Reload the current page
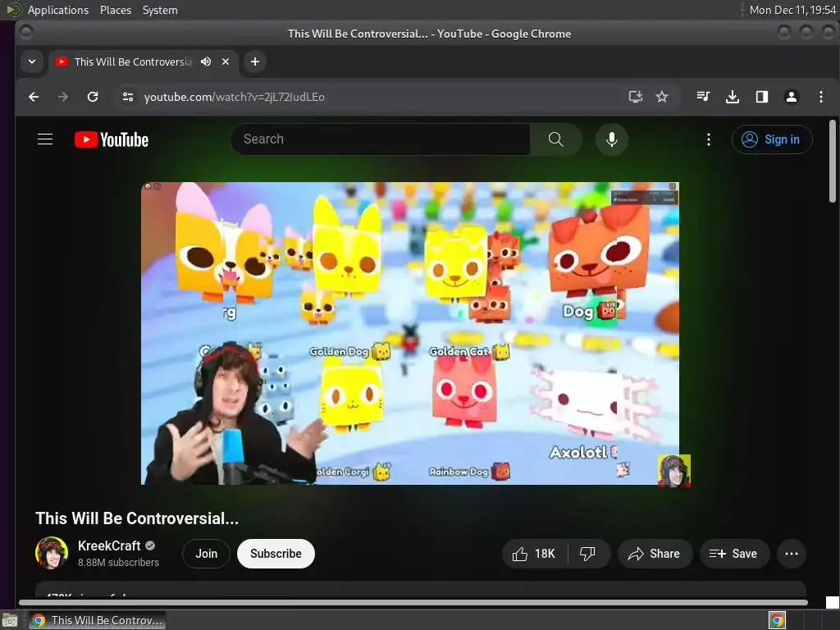This screenshot has width=840, height=630. (x=93, y=97)
